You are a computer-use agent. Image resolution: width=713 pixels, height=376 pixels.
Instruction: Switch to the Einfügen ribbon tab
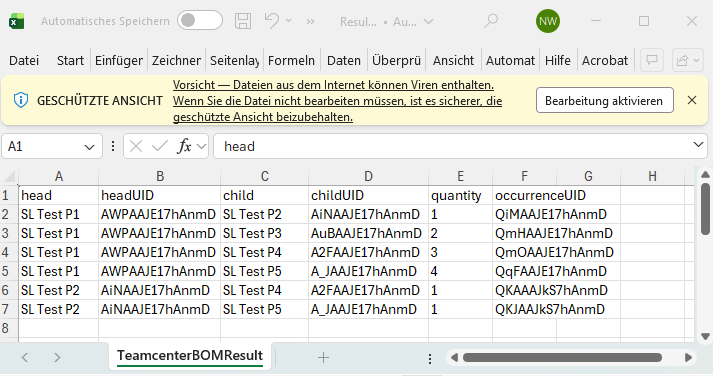(119, 60)
